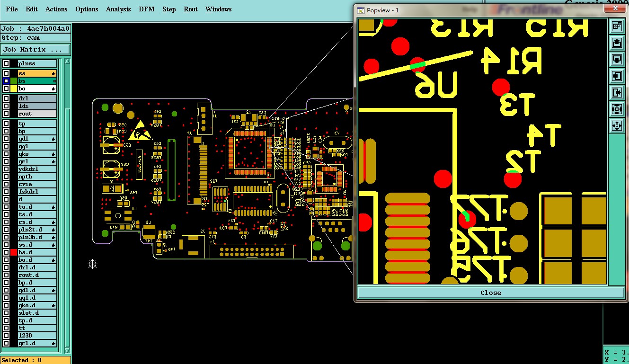This screenshot has width=629, height=364.
Task: Click the hand marker icon on the gm1 row
Action: (x=54, y=162)
